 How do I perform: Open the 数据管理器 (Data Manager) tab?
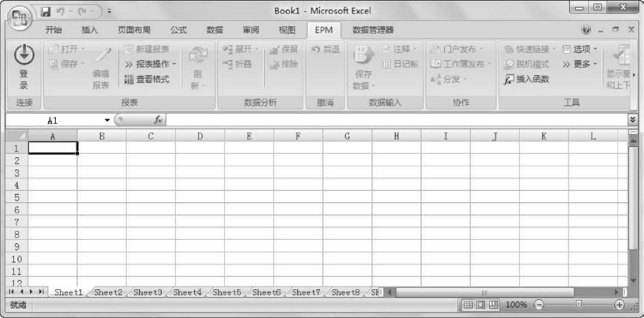pyautogui.click(x=373, y=30)
